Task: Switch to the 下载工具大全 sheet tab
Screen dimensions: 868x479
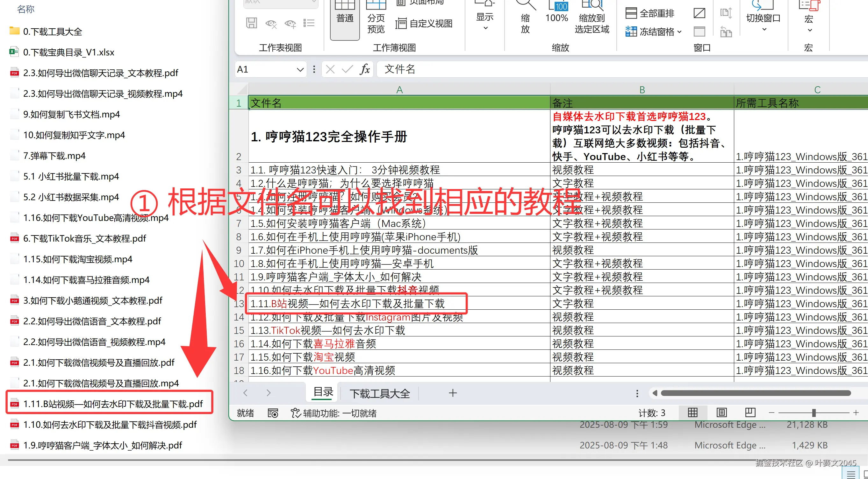Action: (379, 393)
